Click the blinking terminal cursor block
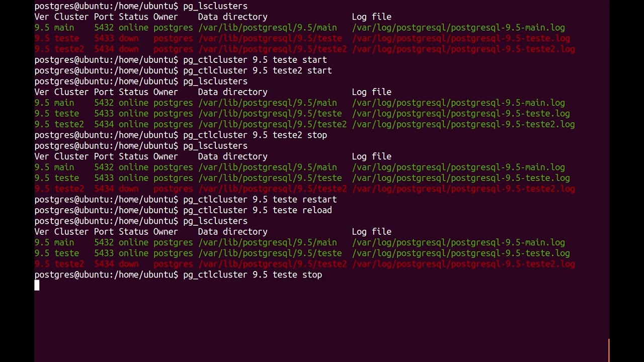Screen dimensions: 644x362 coord(37,286)
